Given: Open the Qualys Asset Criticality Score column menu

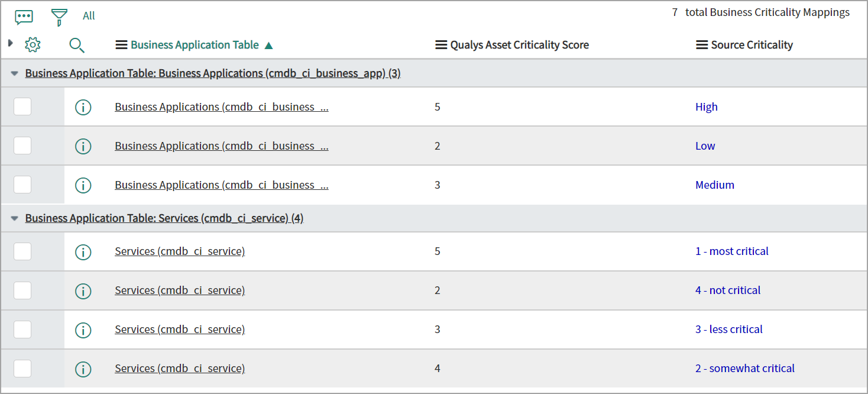Looking at the screenshot, I should 440,44.
